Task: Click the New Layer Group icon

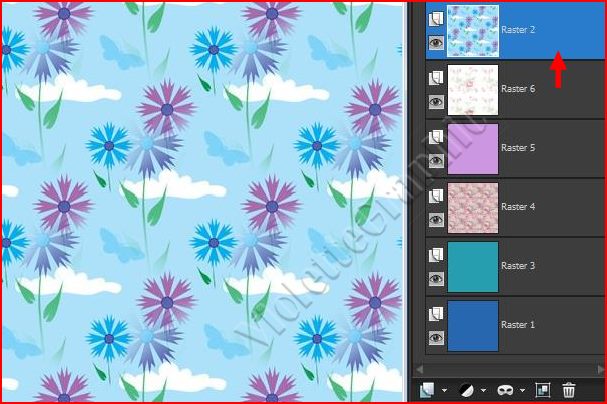Action: tap(543, 390)
